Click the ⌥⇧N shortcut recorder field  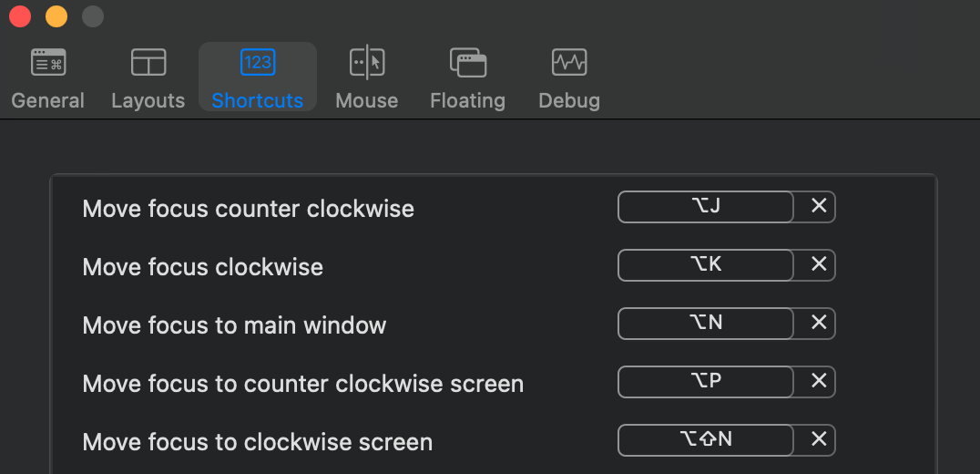pyautogui.click(x=706, y=439)
